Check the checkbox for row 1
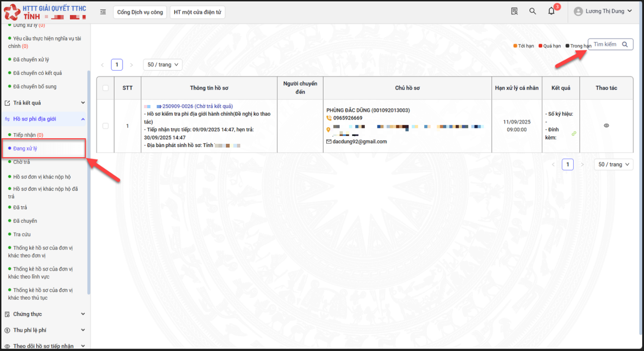Viewport: 644px width, 351px height. click(x=106, y=126)
